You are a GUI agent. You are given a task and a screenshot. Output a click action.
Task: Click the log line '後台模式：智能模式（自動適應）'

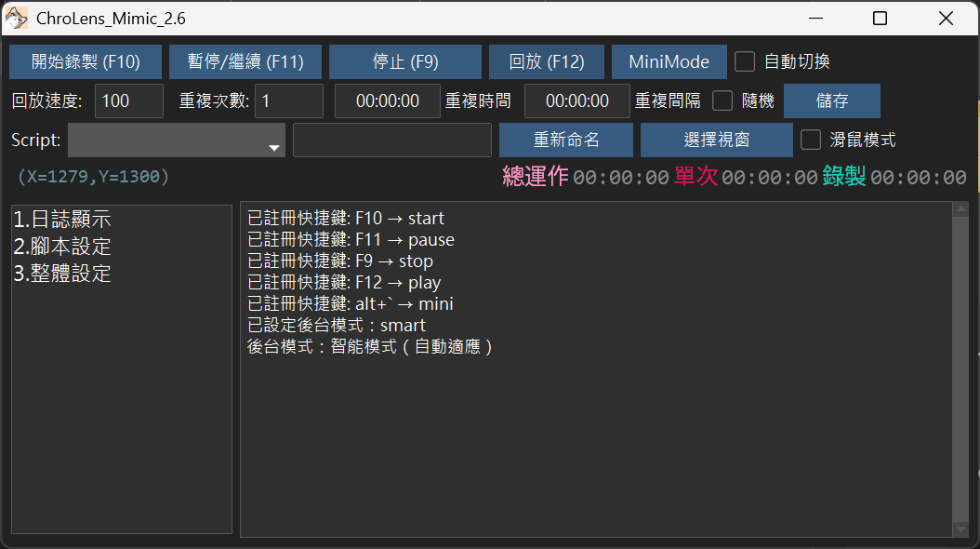click(x=371, y=346)
